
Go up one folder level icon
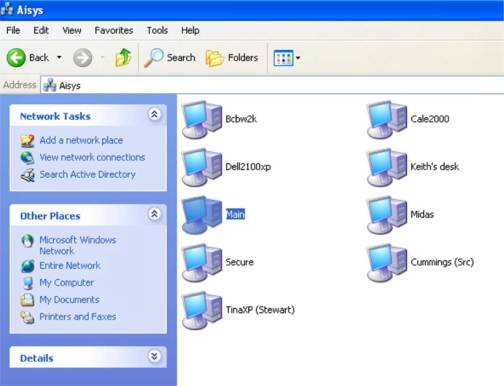(x=123, y=58)
